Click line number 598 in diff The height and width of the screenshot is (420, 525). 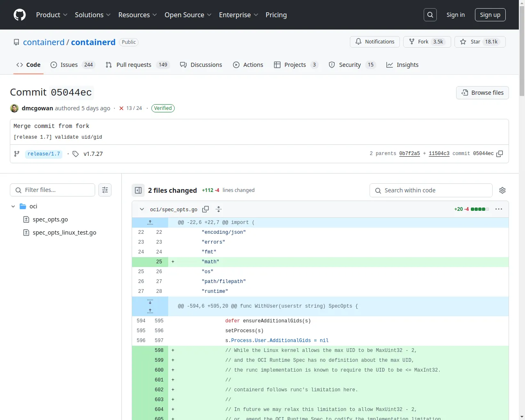pyautogui.click(x=159, y=350)
